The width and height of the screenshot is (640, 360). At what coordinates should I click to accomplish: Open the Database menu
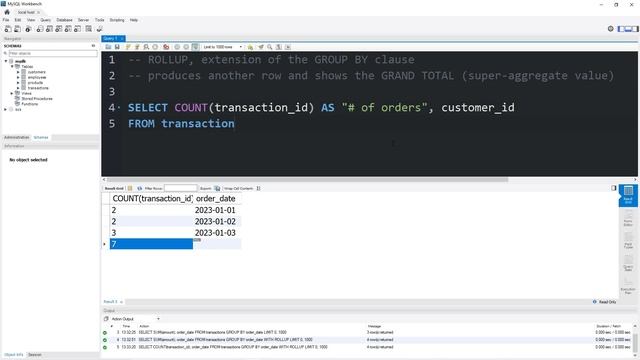(64, 20)
